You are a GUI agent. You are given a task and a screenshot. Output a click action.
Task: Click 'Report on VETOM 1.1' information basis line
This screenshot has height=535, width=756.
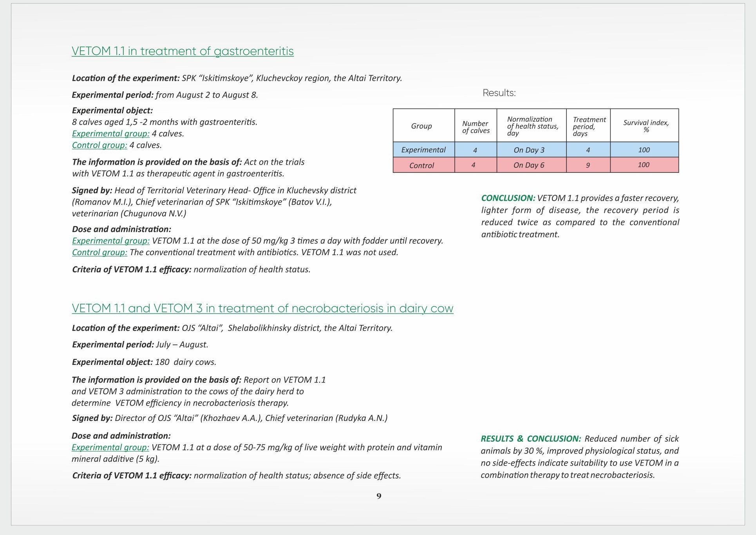[199, 380]
